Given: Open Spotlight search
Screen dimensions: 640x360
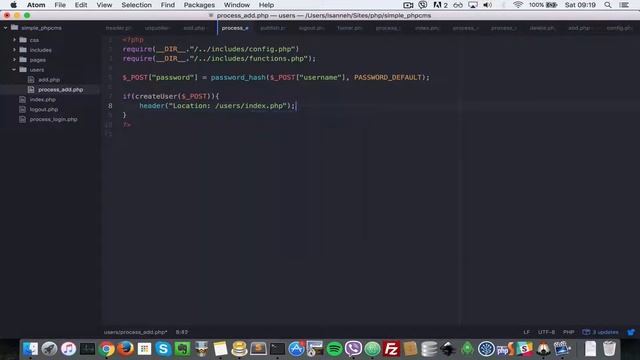Looking at the screenshot, I should tap(608, 5).
